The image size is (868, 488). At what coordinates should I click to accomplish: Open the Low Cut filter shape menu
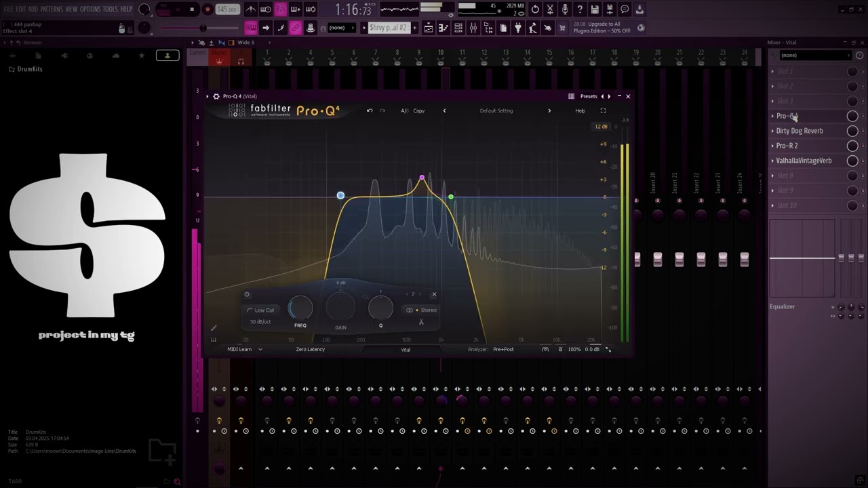click(x=260, y=310)
